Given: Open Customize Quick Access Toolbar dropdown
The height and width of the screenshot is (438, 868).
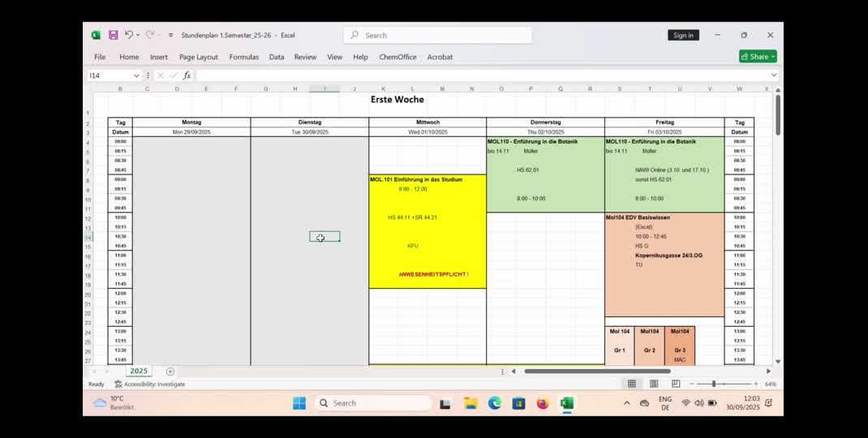Looking at the screenshot, I should point(170,36).
